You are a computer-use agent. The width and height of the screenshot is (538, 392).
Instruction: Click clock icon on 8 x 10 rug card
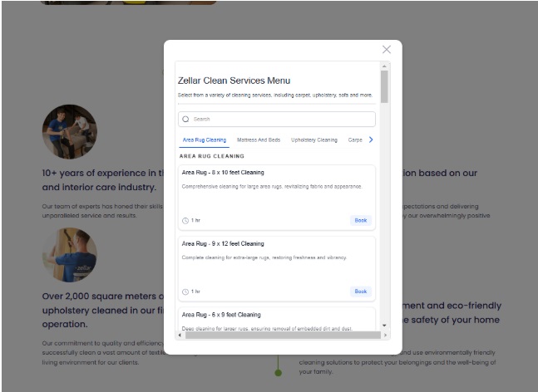(185, 221)
